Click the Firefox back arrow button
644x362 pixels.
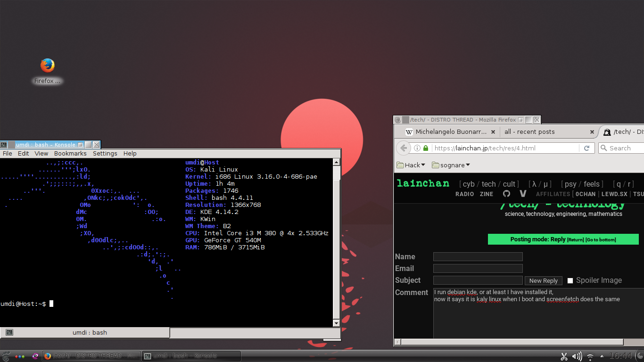point(404,148)
